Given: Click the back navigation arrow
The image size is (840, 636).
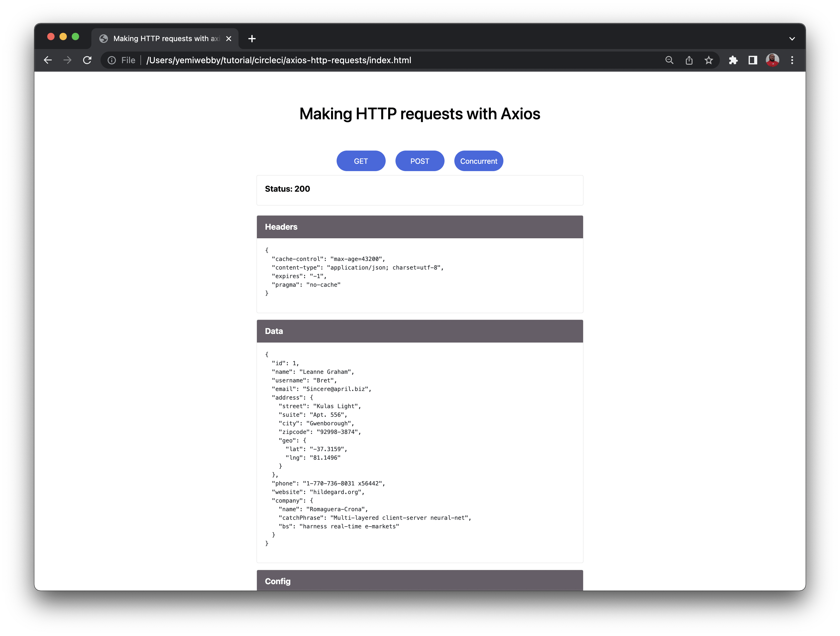Looking at the screenshot, I should 48,60.
